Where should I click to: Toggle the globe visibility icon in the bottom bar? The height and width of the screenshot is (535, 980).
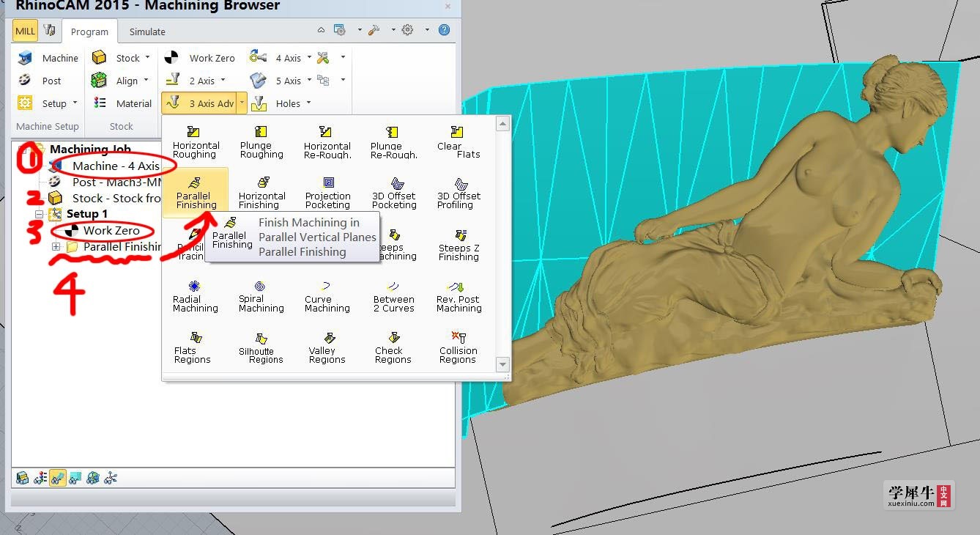[x=93, y=478]
